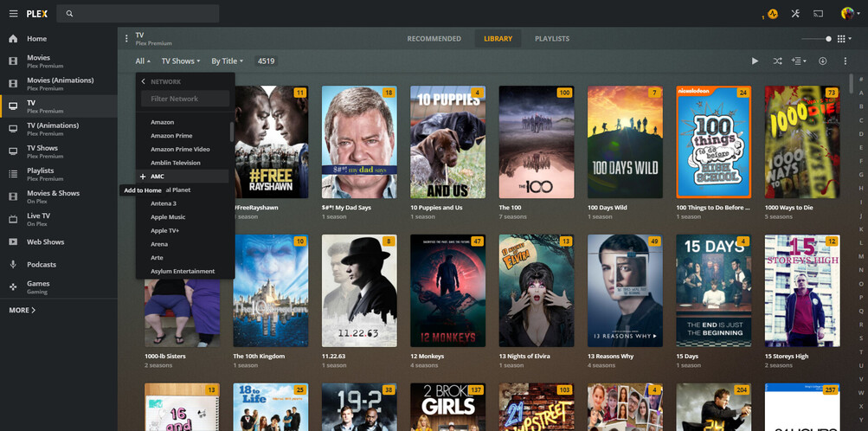Click the Playlists list icon
This screenshot has height=431, width=868.
[x=13, y=174]
